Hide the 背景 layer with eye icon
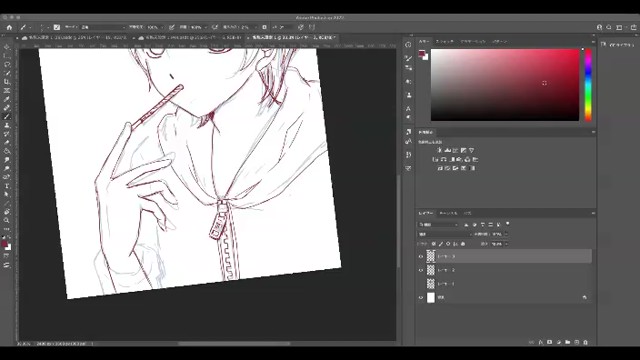This screenshot has width=640, height=360. coord(421,298)
